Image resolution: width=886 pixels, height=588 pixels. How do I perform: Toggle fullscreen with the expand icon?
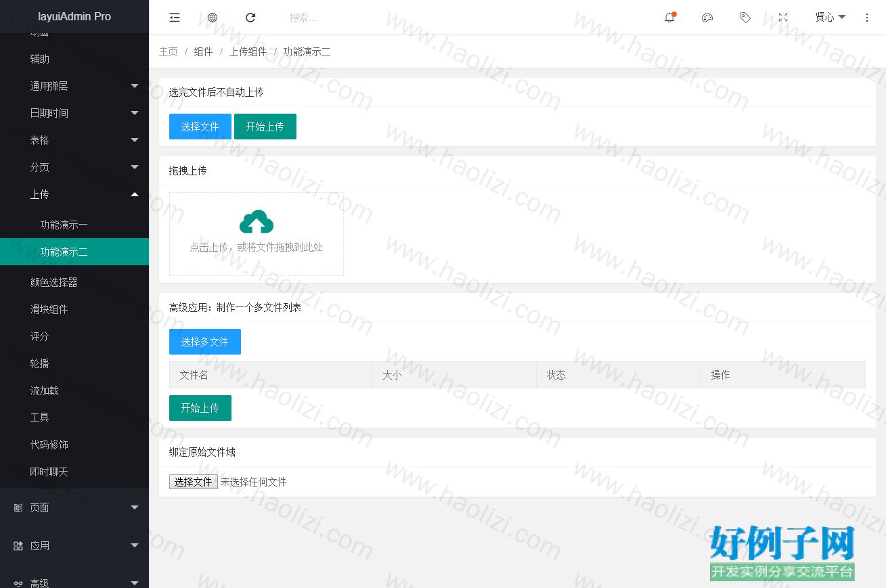[783, 18]
